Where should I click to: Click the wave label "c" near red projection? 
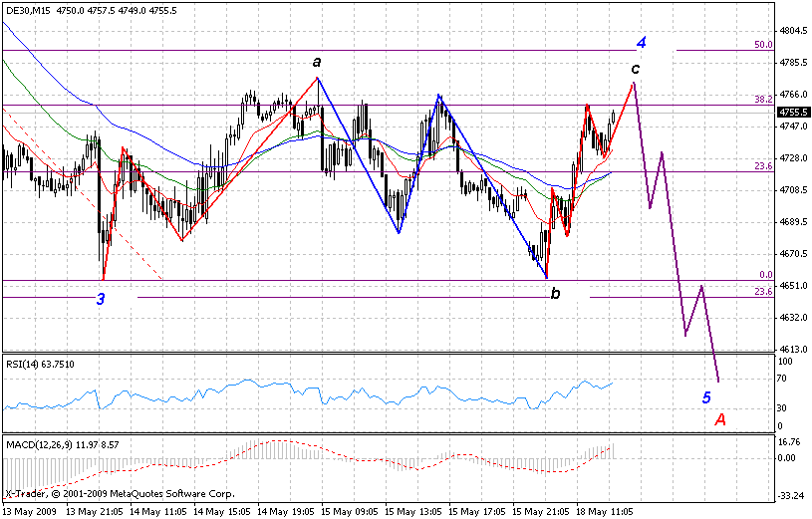(x=635, y=69)
